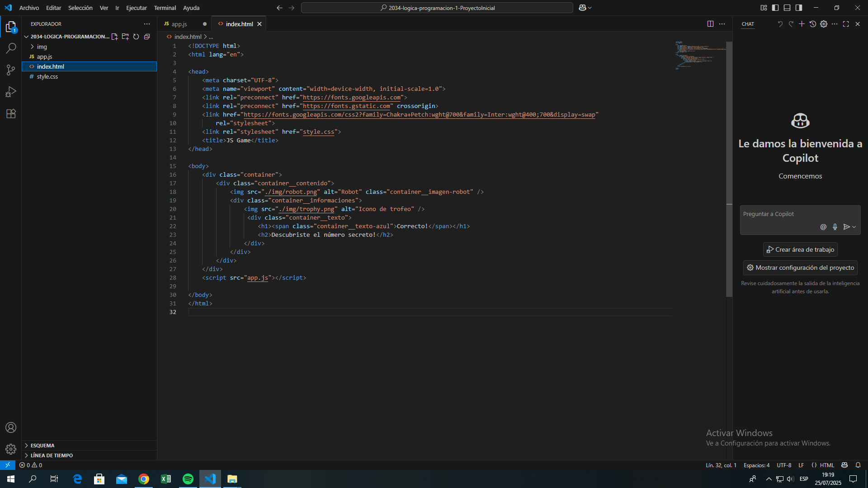868x488 pixels.
Task: Open Copilot title bar dropdown arrow
Action: coord(590,8)
